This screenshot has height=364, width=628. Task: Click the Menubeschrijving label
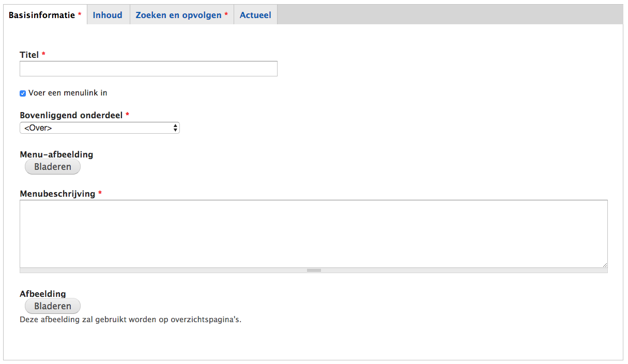pyautogui.click(x=57, y=194)
